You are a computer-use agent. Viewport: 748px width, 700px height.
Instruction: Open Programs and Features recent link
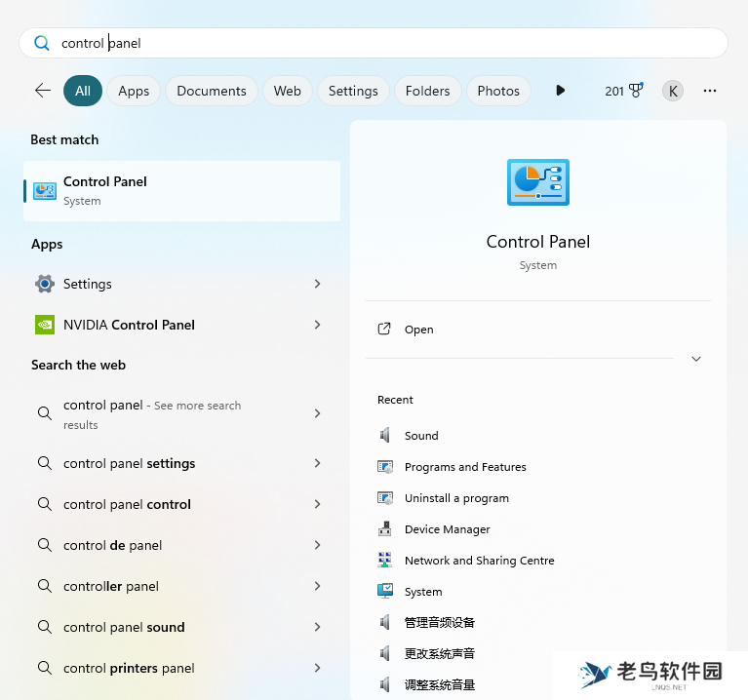465,467
